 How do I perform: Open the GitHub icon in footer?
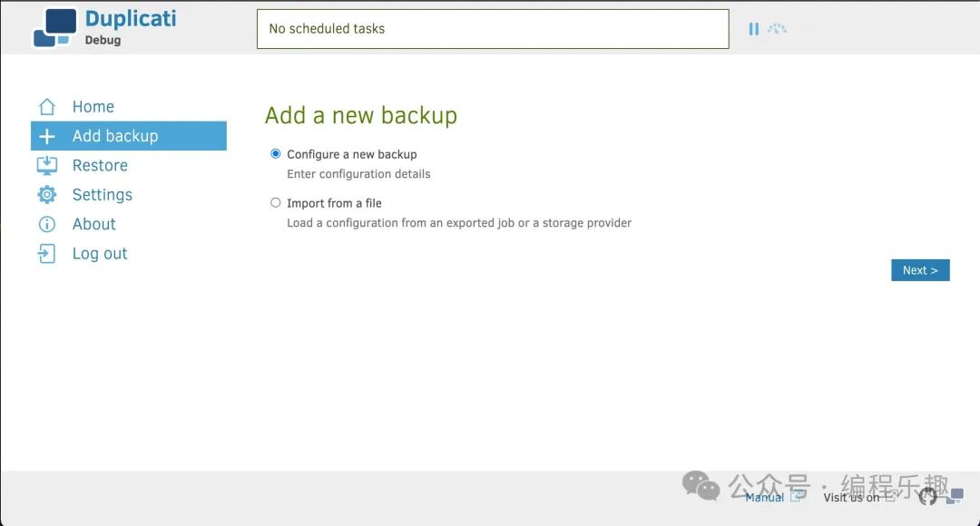(x=927, y=496)
